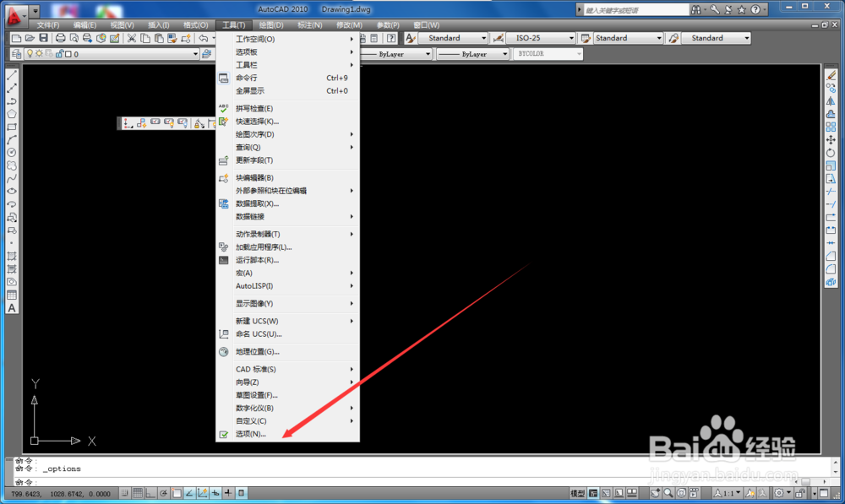Select the Multiline Text tool
This screenshot has height=504, width=845.
click(11, 308)
